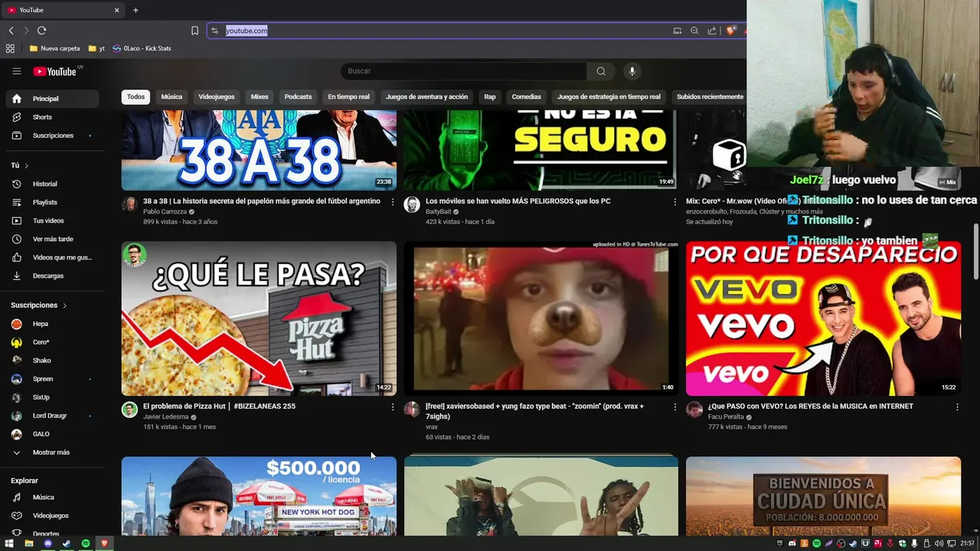The width and height of the screenshot is (980, 551).
Task: Select Juegos de estrategia en tiempo real chip
Action: 609,97
